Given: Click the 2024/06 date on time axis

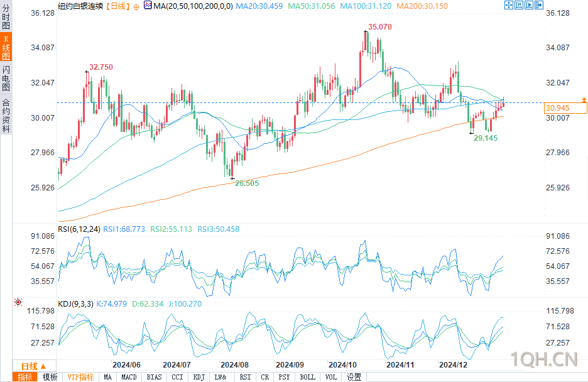Looking at the screenshot, I should click(126, 365).
